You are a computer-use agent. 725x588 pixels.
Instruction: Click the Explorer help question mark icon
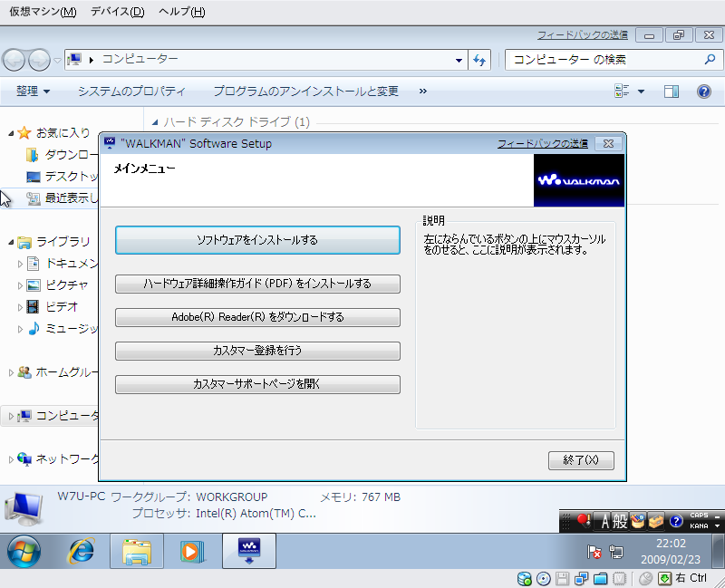tap(704, 92)
